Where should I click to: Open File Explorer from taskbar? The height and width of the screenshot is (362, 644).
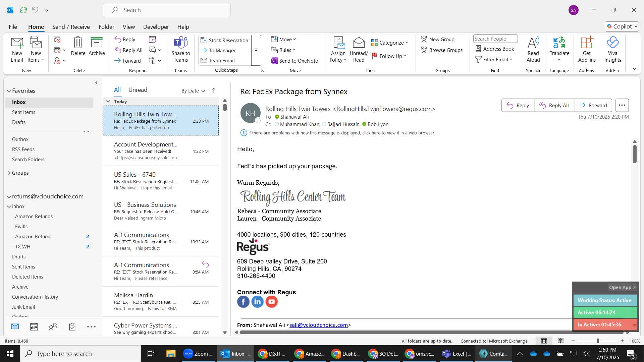(x=171, y=354)
